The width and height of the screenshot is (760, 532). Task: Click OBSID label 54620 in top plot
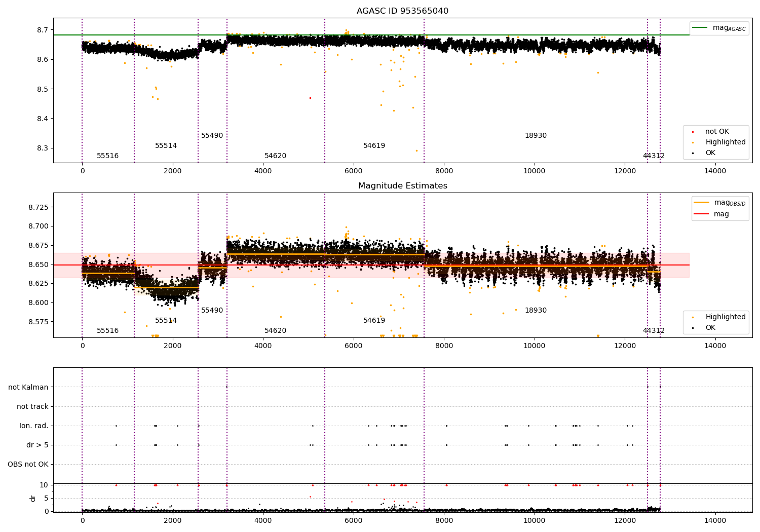tap(276, 156)
